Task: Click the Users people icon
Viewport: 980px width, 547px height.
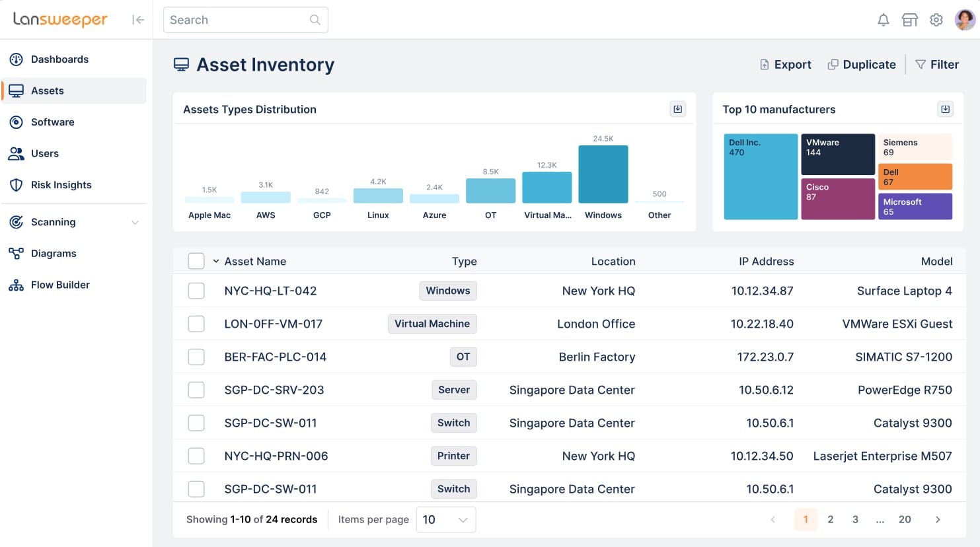Action: tap(17, 153)
